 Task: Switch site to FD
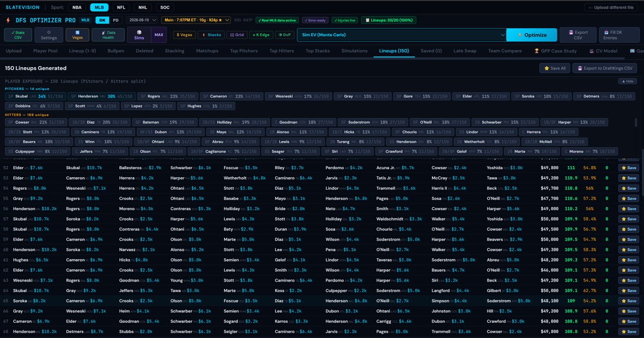pyautogui.click(x=116, y=20)
